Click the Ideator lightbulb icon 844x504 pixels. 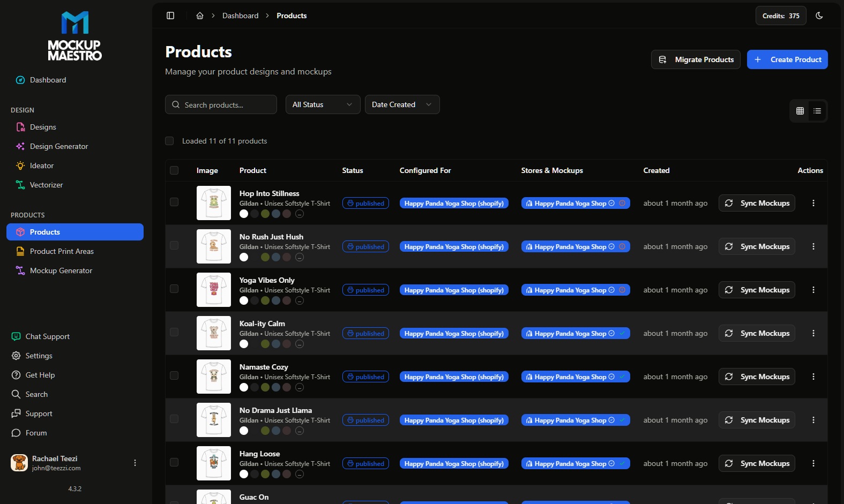tap(20, 166)
